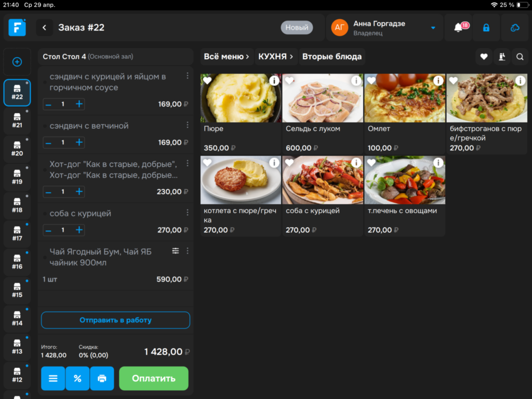Switch to order #19 in the sidebar
Image resolution: width=532 pixels, height=399 pixels.
[x=17, y=177]
